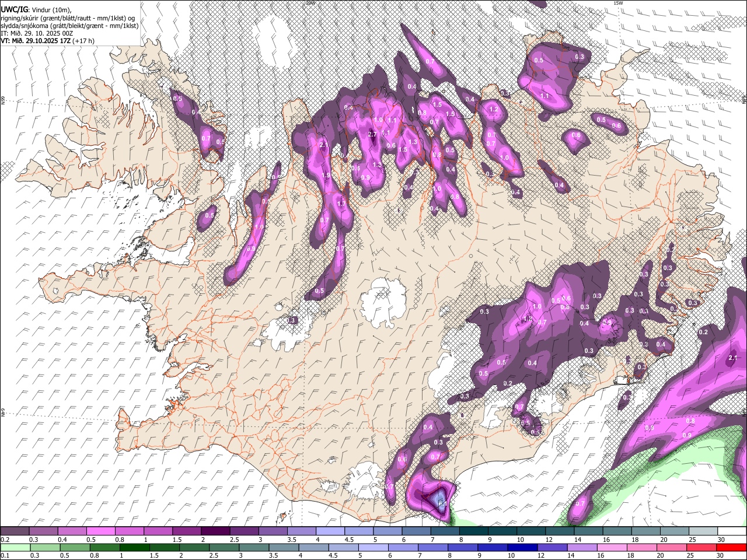747x560 pixels.
Task: Click the dark blue lower swatch starting at 10
Action: [x=522, y=547]
